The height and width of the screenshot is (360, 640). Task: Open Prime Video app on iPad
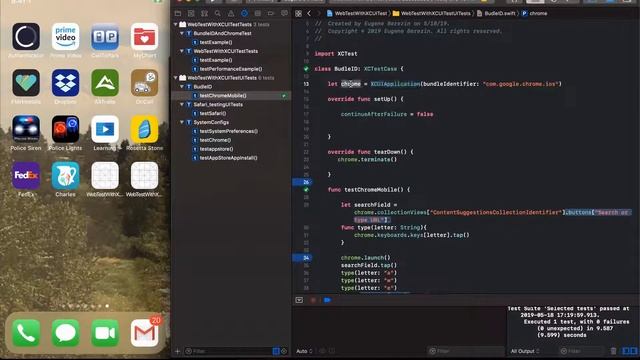pyautogui.click(x=65, y=37)
